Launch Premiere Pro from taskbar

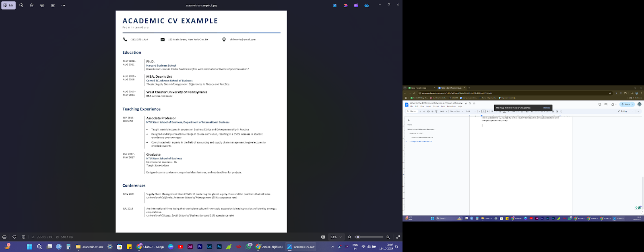(x=200, y=247)
